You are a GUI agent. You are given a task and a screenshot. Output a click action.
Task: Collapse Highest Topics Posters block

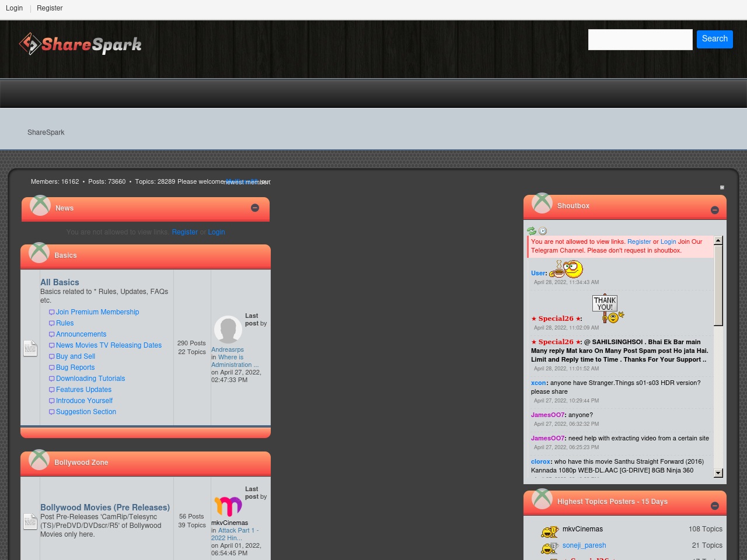pos(715,506)
